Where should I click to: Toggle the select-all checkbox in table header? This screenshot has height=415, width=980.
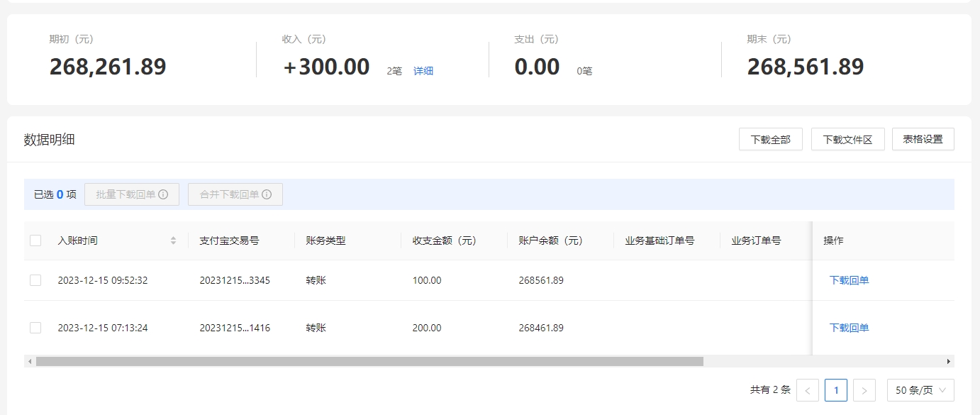[35, 240]
